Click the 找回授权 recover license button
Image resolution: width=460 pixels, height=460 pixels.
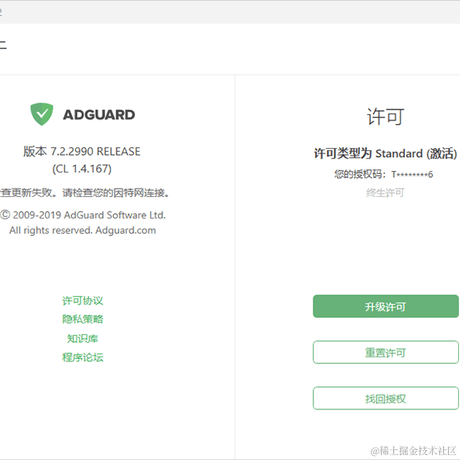coord(386,398)
